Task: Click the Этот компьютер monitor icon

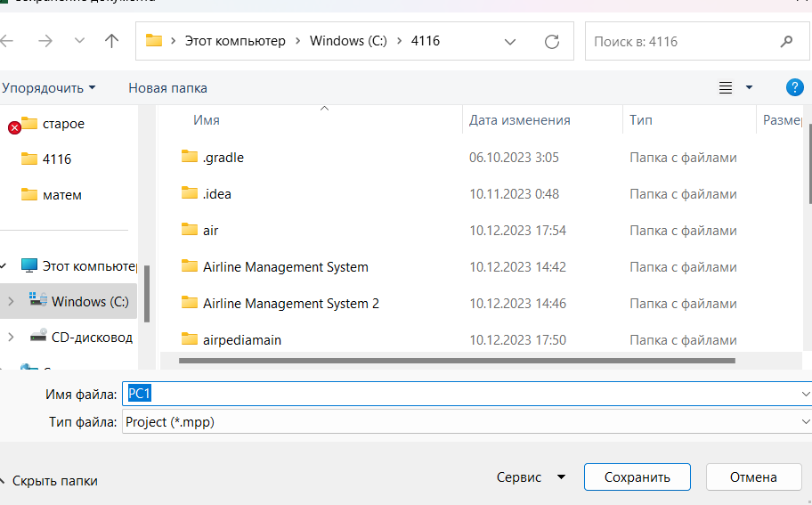Action: click(29, 265)
